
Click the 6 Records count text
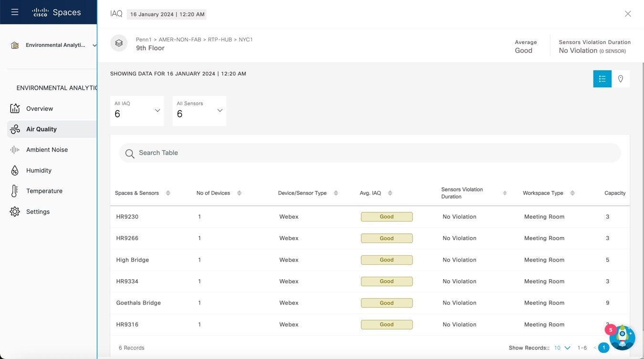point(132,348)
